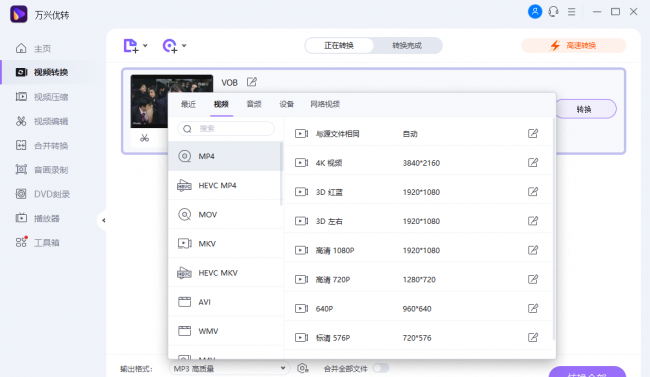Click the 高速转换 button
Image resolution: width=650 pixels, height=377 pixels.
coord(573,46)
